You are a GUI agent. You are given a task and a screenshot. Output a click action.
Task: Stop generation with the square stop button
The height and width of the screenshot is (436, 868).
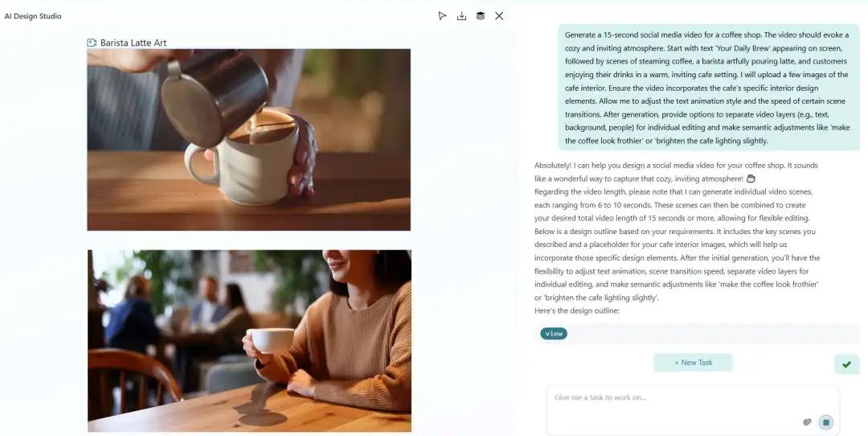pyautogui.click(x=826, y=422)
